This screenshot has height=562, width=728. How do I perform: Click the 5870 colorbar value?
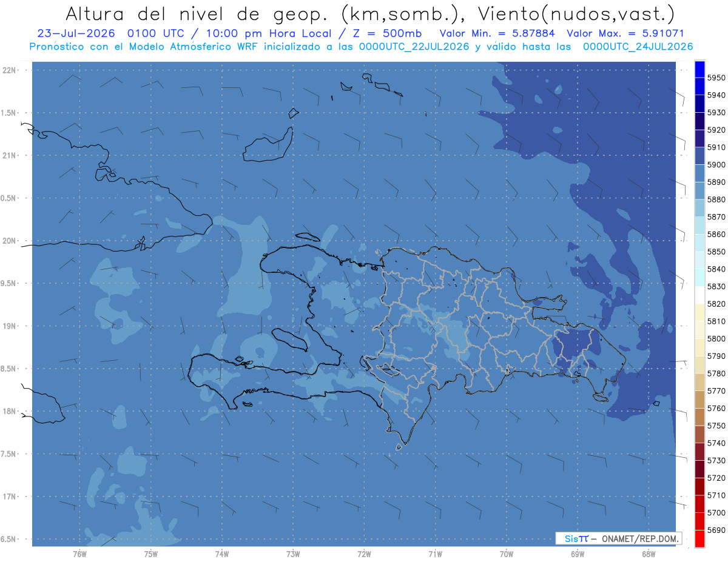(716, 216)
